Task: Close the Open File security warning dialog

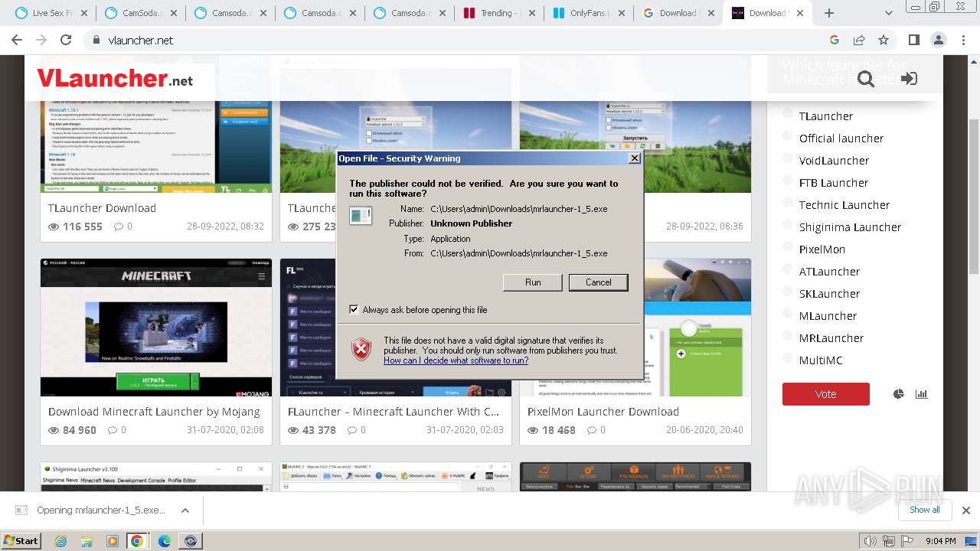Action: coord(634,158)
